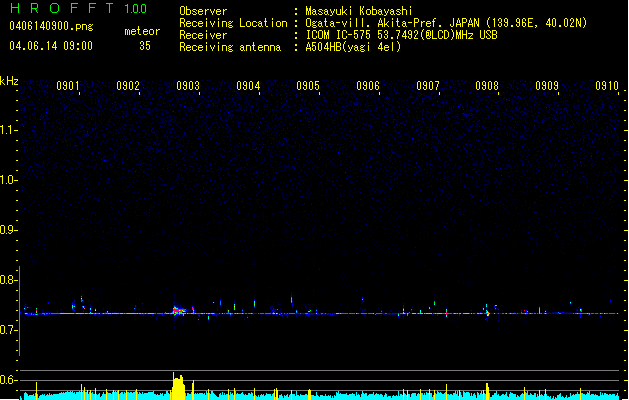Click the 0.9 kHz axis label
Screen dimensions: 629x400
click(8, 230)
